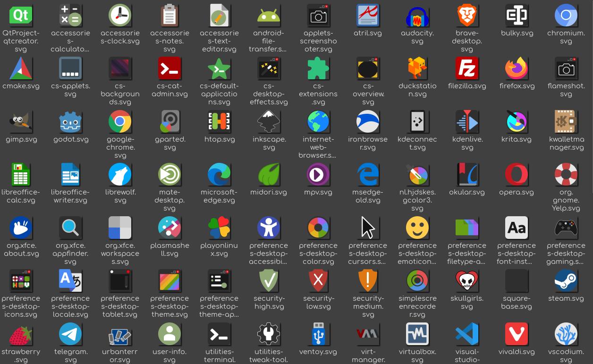Open chromium.svg icon
This screenshot has height=364, width=593.
[566, 16]
